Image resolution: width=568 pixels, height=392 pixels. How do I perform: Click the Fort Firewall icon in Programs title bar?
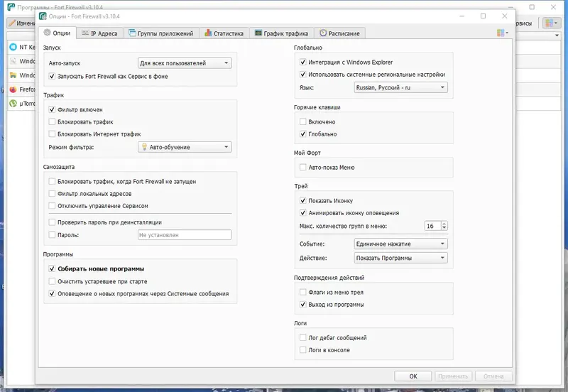coord(11,7)
